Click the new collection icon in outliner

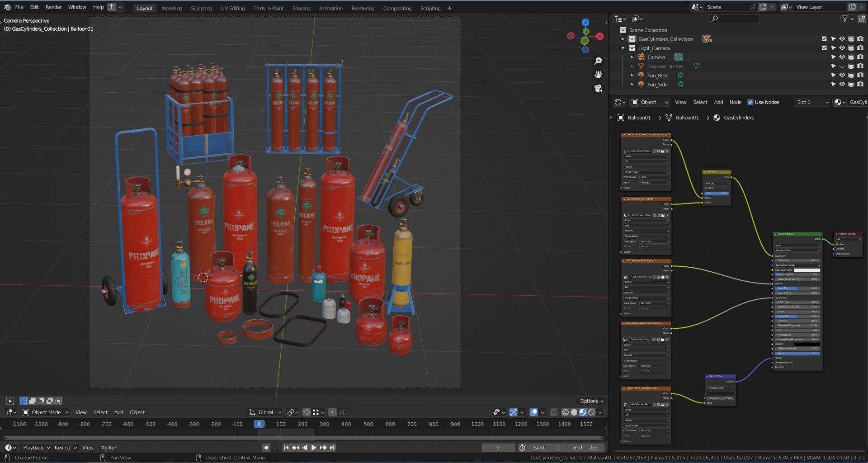tap(861, 19)
